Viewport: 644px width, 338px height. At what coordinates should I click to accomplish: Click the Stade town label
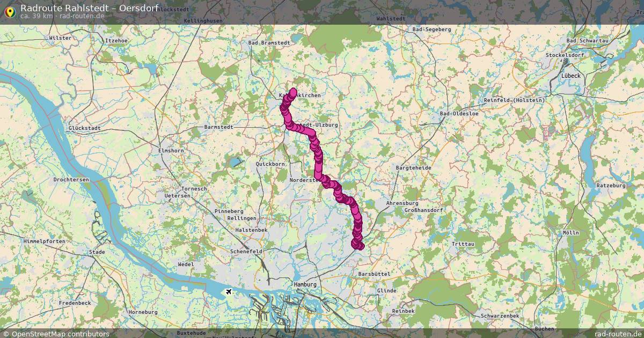97,251
